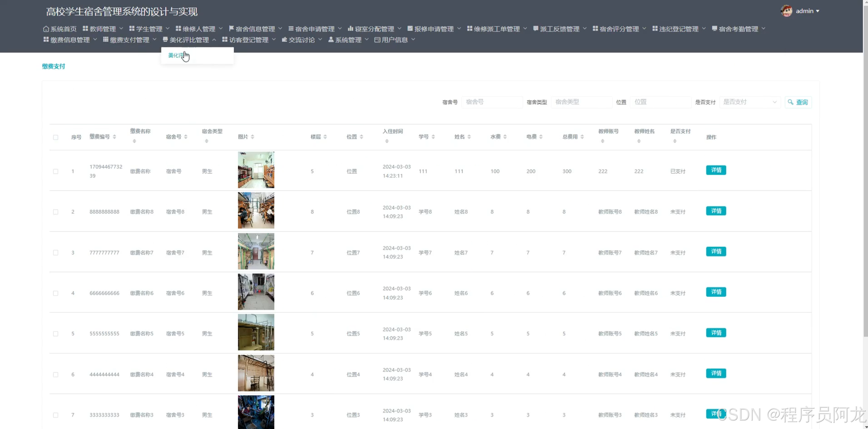Click 详情 button for row 2
The height and width of the screenshot is (429, 868).
click(x=716, y=211)
